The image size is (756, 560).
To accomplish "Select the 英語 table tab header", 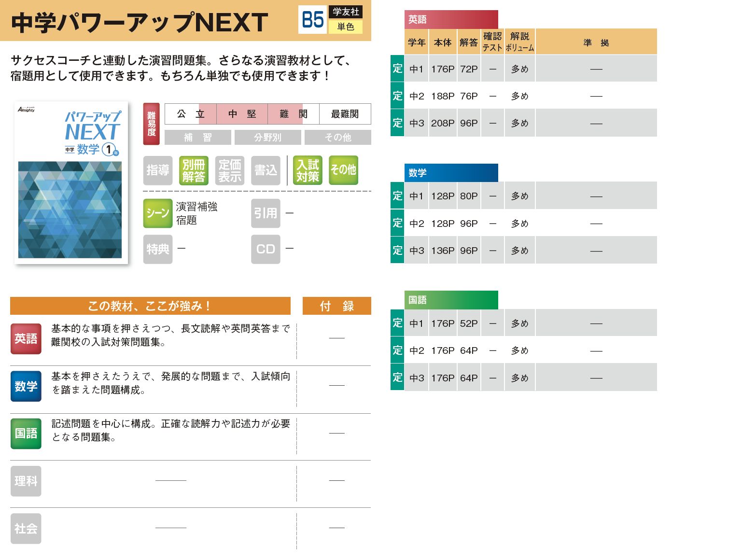I will point(451,19).
